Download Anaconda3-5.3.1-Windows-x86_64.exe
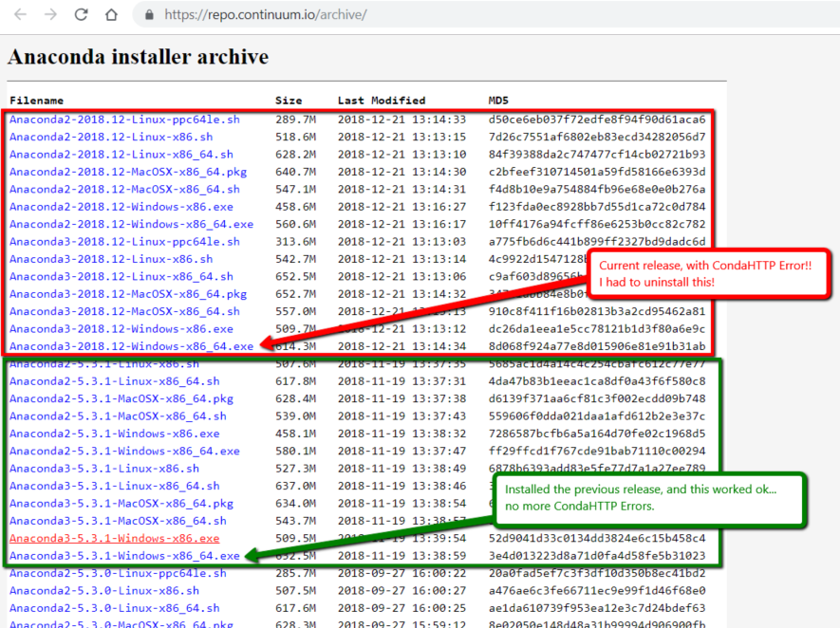 pyautogui.click(x=124, y=556)
